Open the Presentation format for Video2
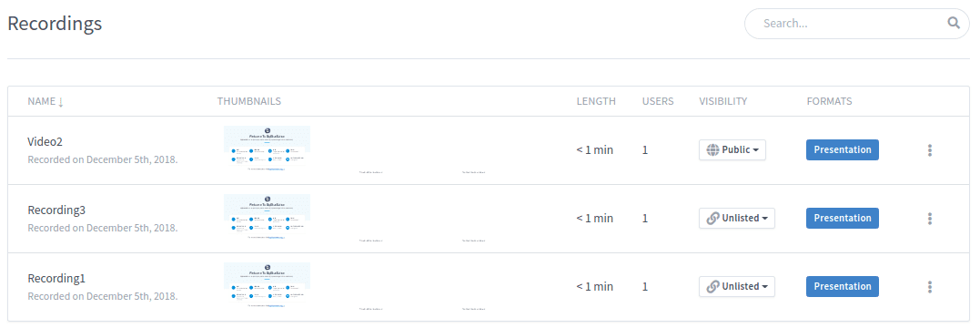The width and height of the screenshot is (980, 328). click(x=843, y=150)
